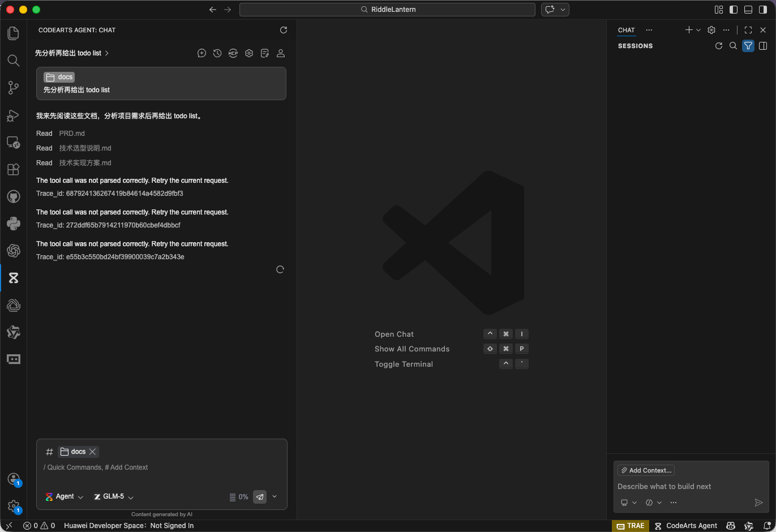Open the title bar chat dropdown
Image resolution: width=776 pixels, height=532 pixels.
(x=563, y=10)
